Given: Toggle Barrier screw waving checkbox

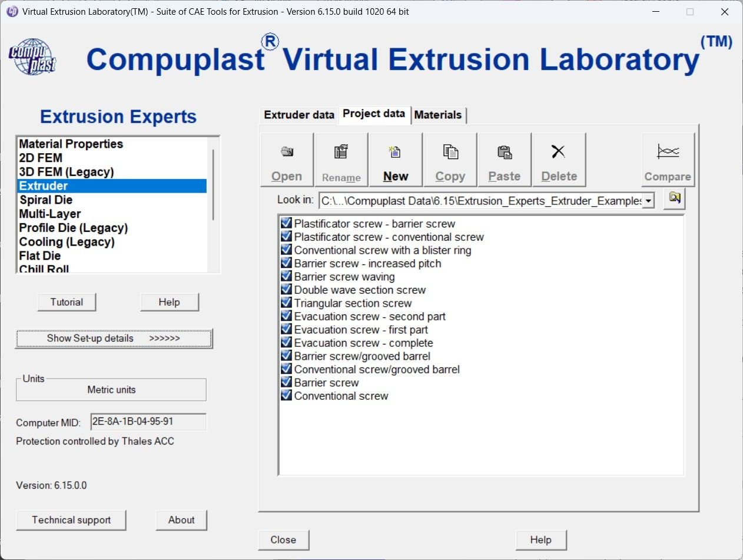Looking at the screenshot, I should 286,276.
